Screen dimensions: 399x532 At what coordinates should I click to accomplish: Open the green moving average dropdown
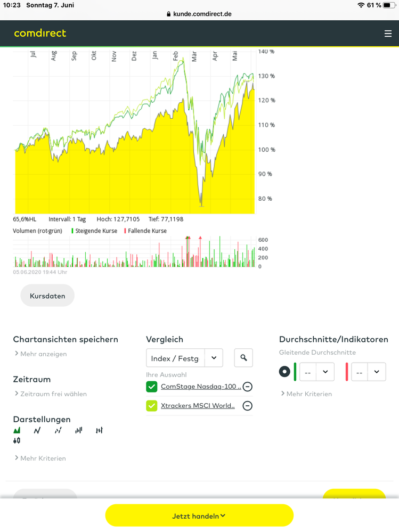pyautogui.click(x=317, y=372)
